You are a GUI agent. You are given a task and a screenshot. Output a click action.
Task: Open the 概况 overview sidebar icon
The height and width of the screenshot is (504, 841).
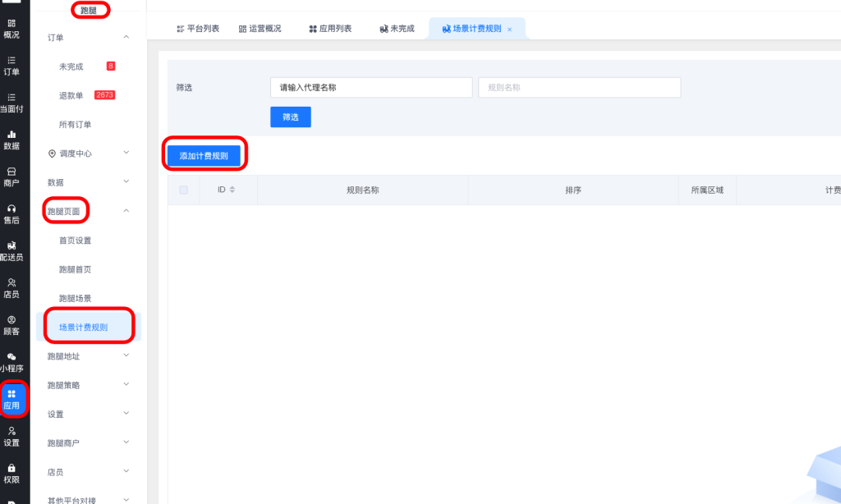point(11,29)
